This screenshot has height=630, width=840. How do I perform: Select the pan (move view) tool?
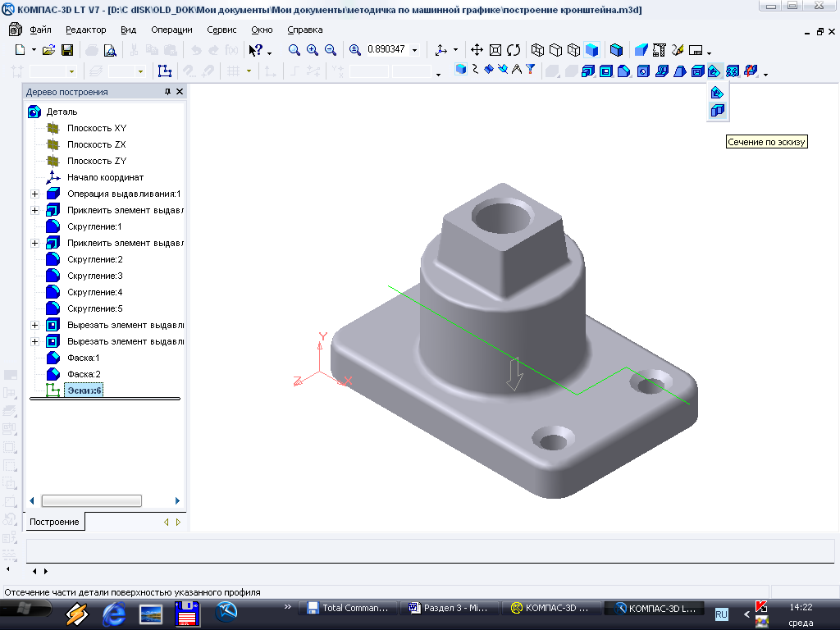click(477, 50)
